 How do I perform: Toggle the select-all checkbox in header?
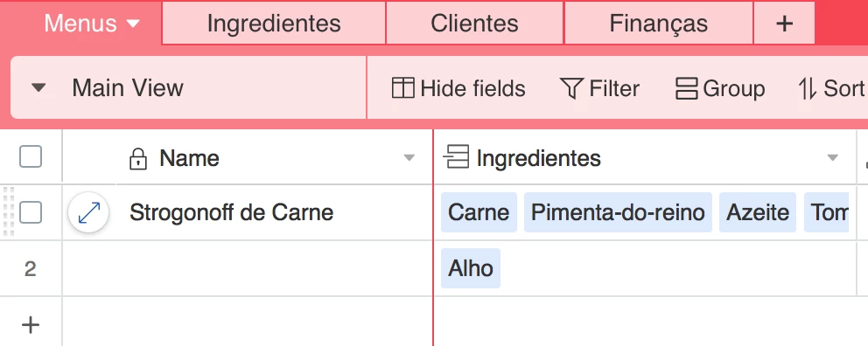coord(31,157)
